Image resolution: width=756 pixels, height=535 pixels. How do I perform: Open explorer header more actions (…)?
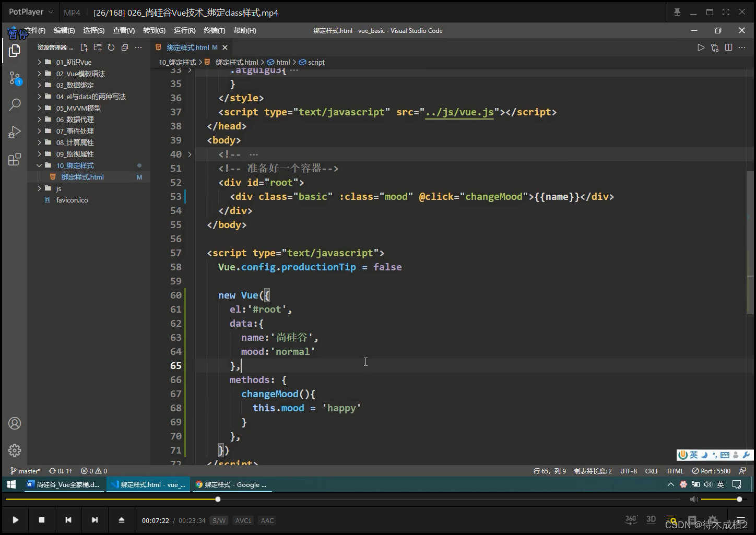pyautogui.click(x=138, y=47)
